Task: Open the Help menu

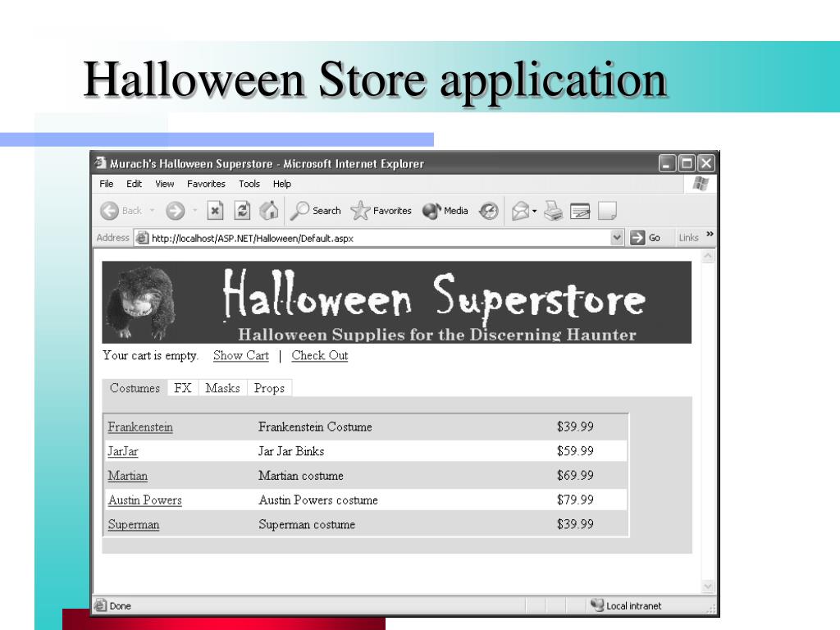Action: pos(282,184)
